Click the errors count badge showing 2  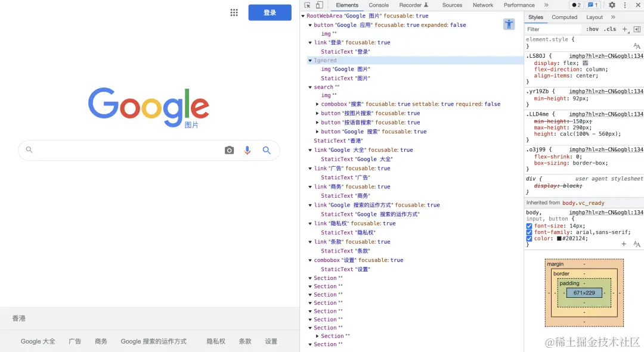[x=576, y=5]
